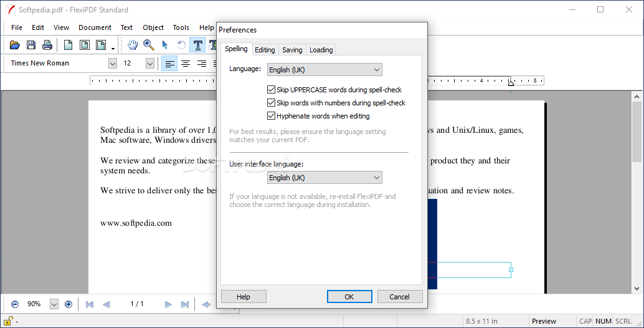644x328 pixels.
Task: Expand the font name dropdown
Action: [x=113, y=64]
